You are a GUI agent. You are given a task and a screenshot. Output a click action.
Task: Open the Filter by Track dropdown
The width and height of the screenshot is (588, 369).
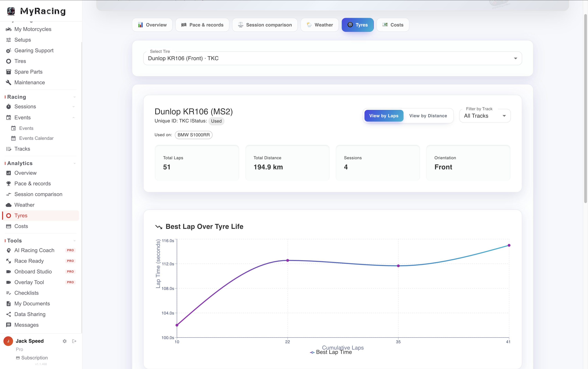tap(485, 116)
